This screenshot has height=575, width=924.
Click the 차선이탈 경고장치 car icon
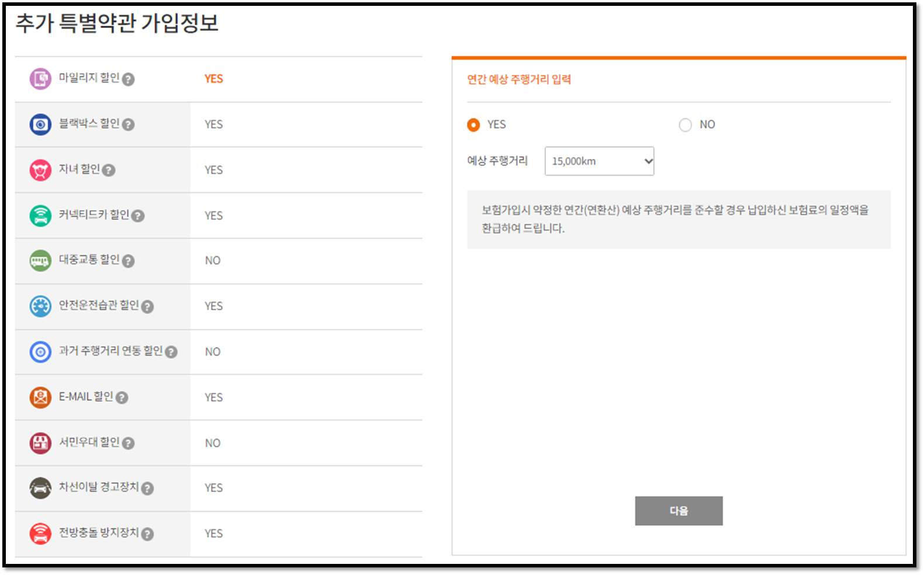(40, 488)
